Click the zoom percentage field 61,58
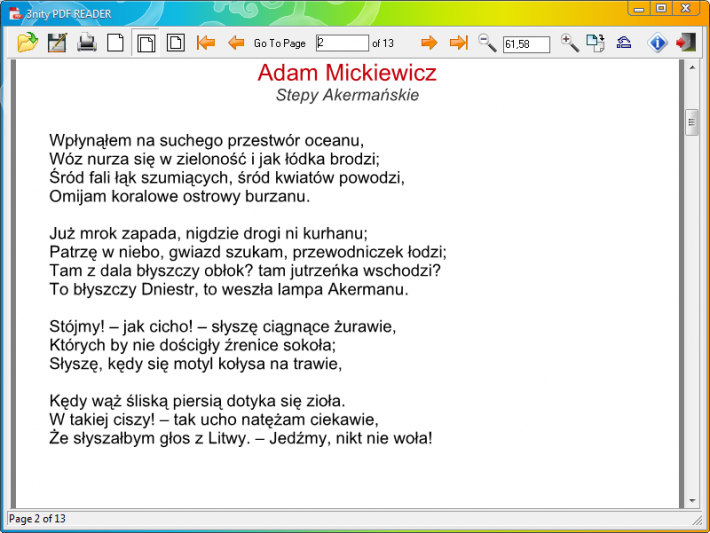Viewport: 710px width, 533px height. 526,44
